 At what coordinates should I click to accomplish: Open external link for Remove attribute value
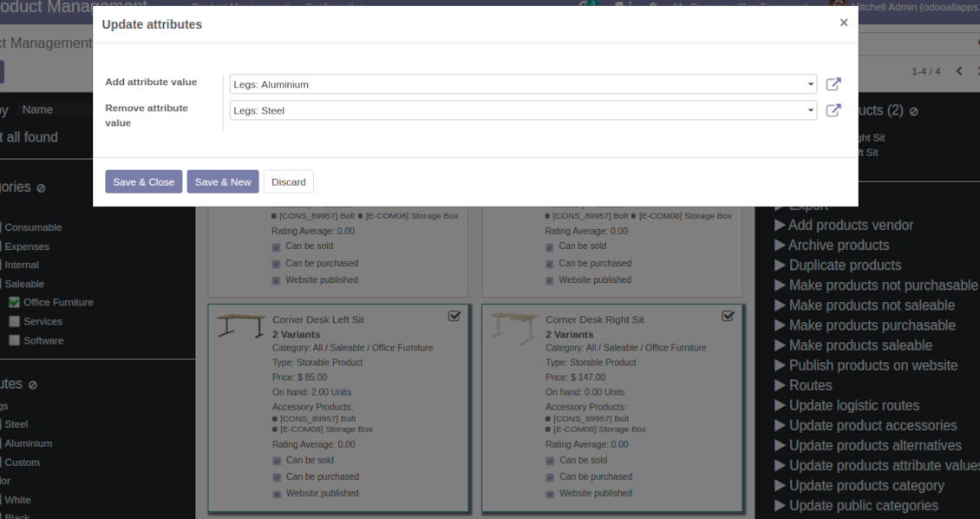click(x=833, y=111)
